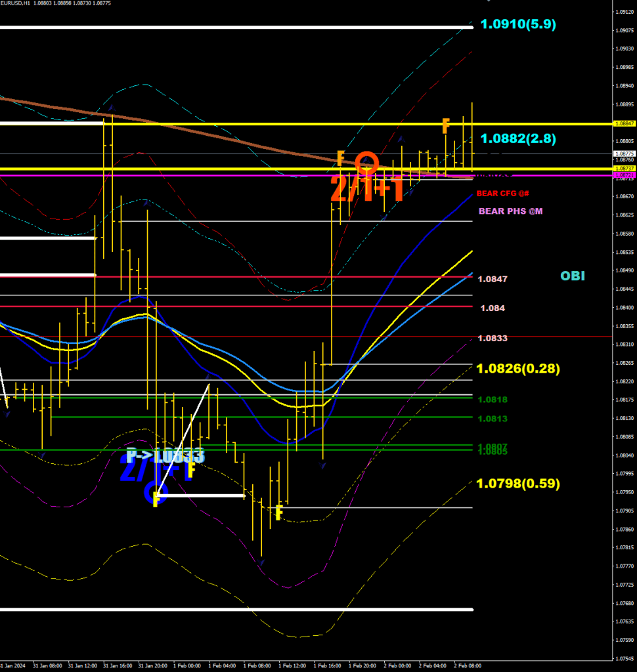Click the white 1.08775 current price tag
Screen dimensions: 637x672
[623, 154]
